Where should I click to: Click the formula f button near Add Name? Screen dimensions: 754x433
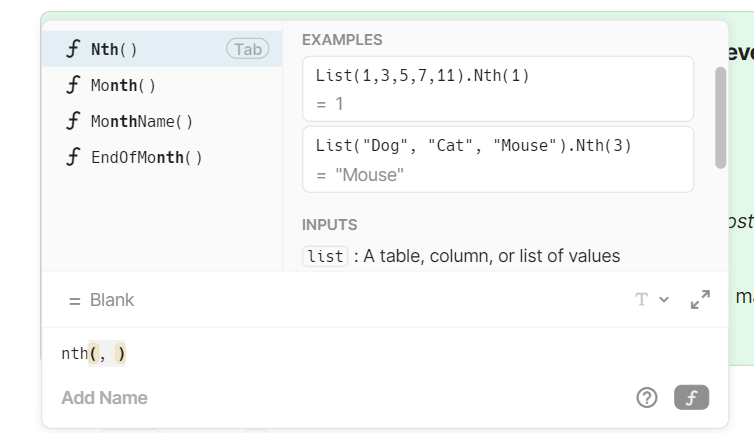click(x=691, y=398)
